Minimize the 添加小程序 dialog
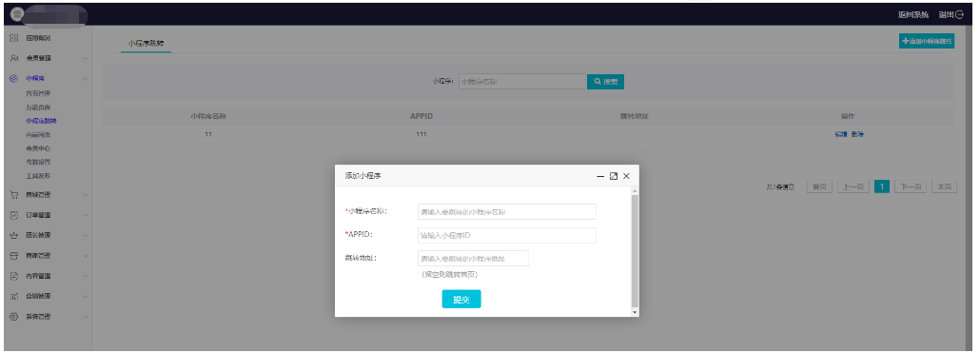The width and height of the screenshot is (980, 353). (600, 177)
